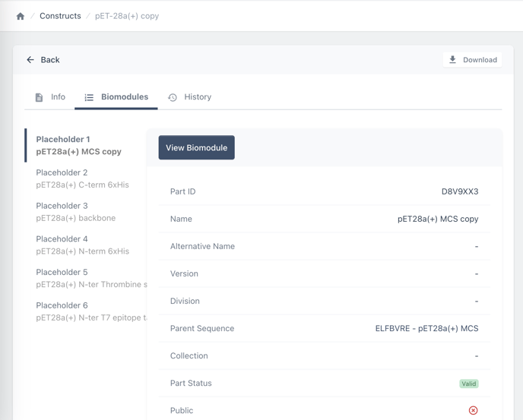Select Placeholder 6 N-ter T7 epitope
This screenshot has height=420, width=523.
pyautogui.click(x=86, y=311)
